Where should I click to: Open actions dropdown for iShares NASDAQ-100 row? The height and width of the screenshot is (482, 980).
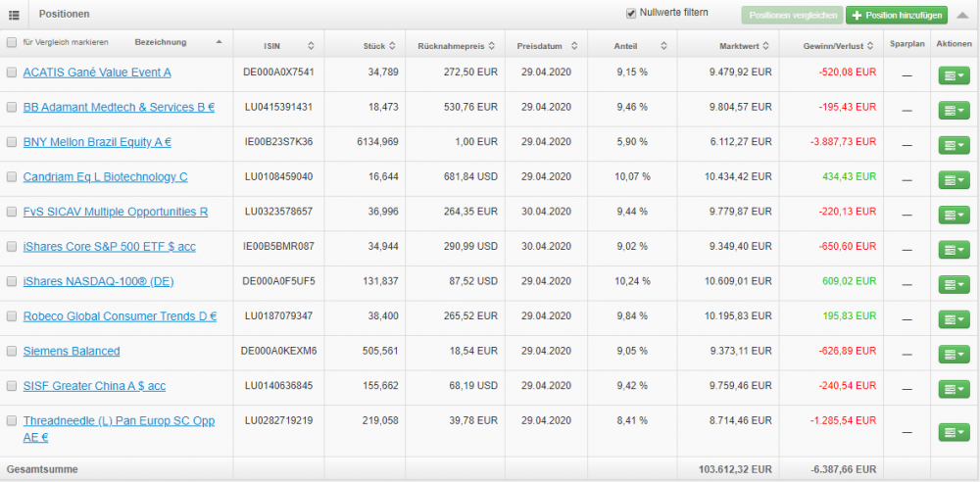[954, 284]
